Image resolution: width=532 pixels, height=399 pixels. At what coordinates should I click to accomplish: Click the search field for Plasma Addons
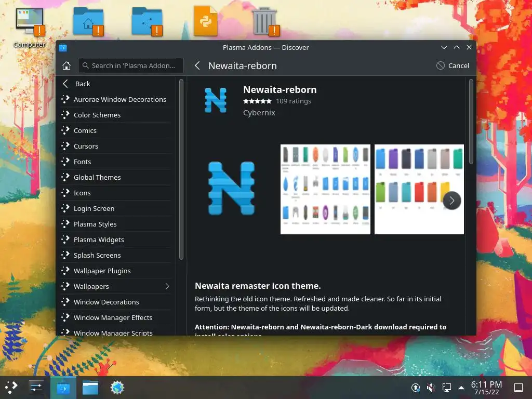(131, 65)
